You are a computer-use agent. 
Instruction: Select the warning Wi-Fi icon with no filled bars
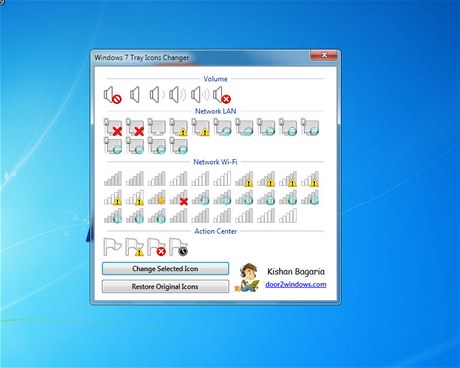tap(135, 197)
